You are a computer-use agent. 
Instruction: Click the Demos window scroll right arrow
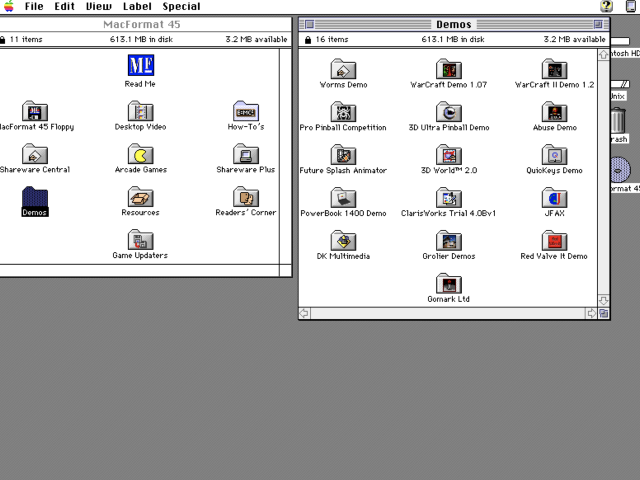[x=591, y=313]
